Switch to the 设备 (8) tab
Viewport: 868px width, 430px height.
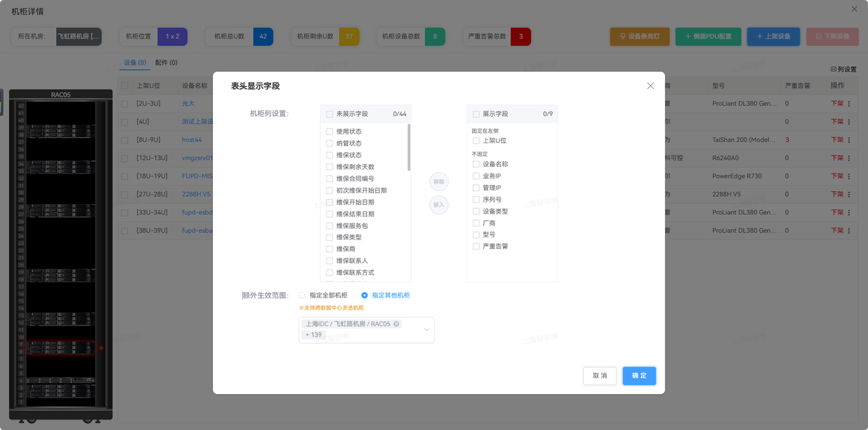pyautogui.click(x=135, y=62)
